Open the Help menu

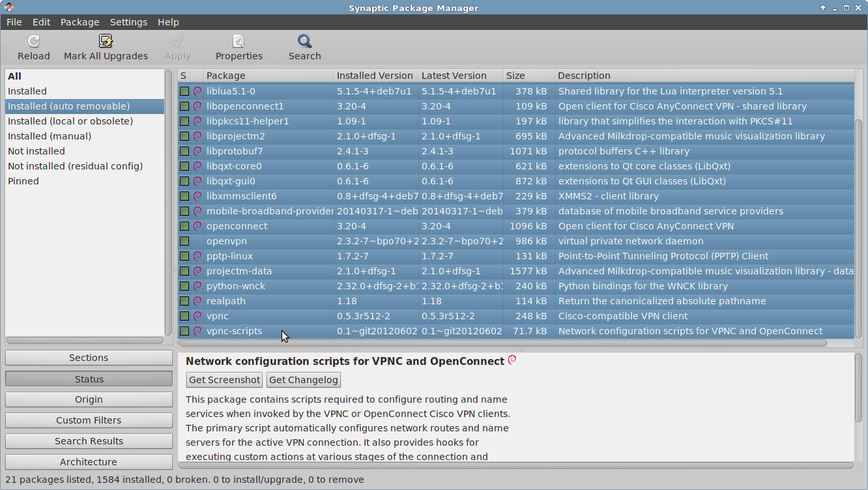168,22
